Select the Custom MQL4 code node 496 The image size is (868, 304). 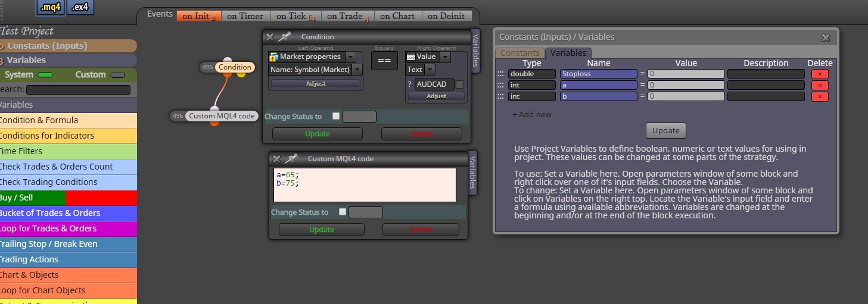click(222, 116)
